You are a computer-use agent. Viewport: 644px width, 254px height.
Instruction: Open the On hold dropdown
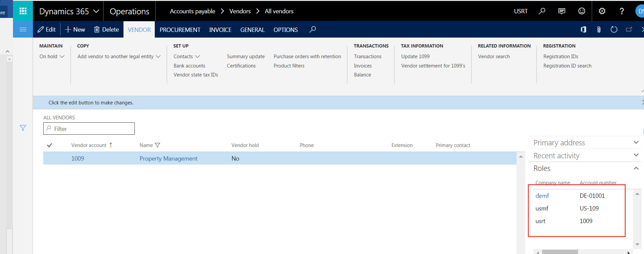52,57
